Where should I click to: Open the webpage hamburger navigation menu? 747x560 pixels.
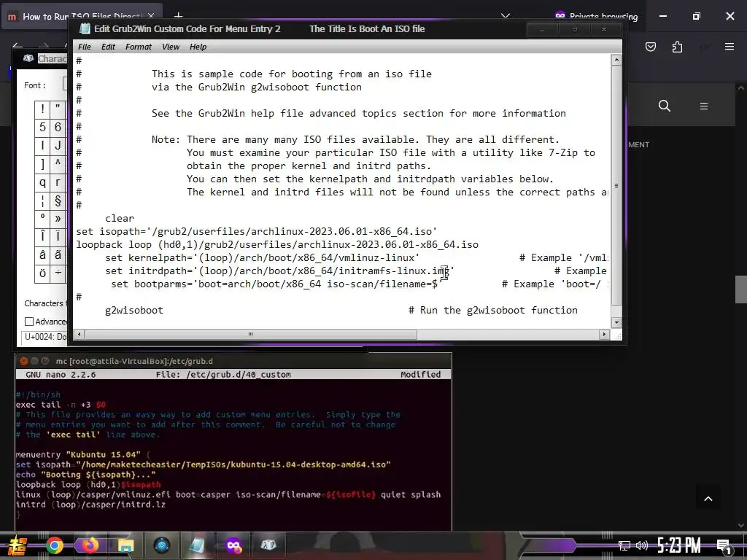704,106
